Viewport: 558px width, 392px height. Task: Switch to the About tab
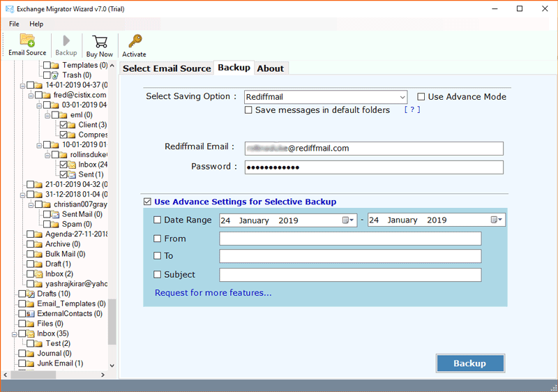[x=271, y=68]
